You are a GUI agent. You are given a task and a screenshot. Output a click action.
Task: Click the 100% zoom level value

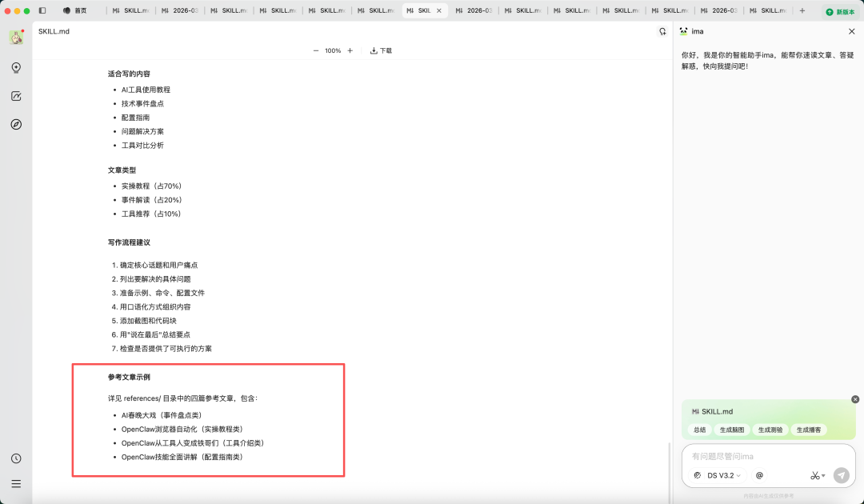pos(333,50)
